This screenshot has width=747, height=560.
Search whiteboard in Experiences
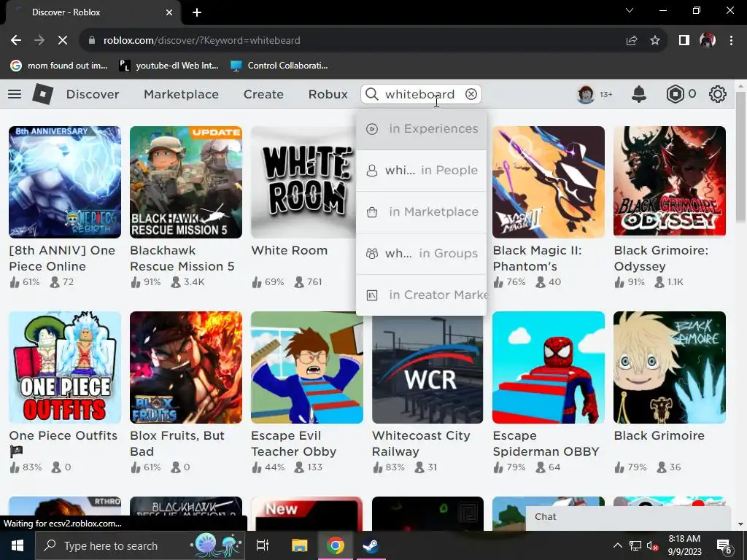pos(421,129)
